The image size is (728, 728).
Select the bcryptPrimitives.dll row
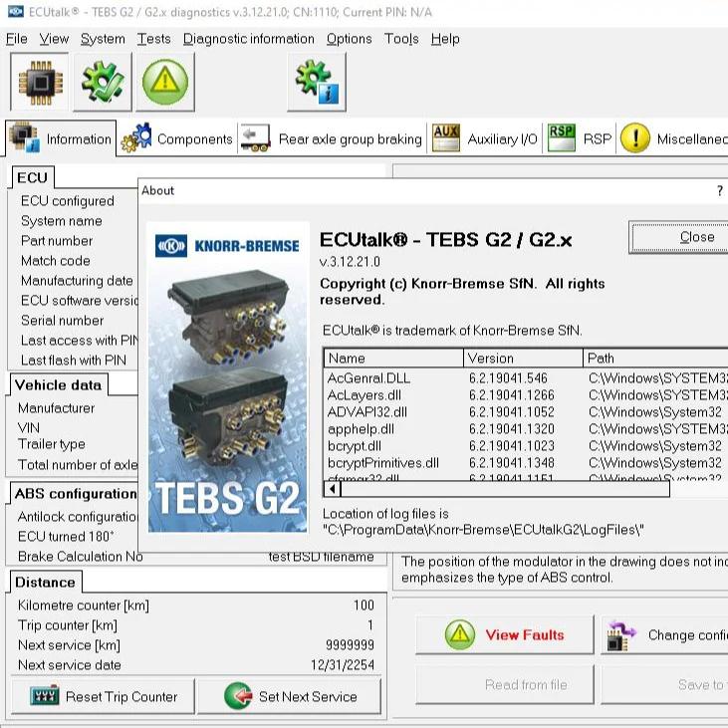coord(526,463)
